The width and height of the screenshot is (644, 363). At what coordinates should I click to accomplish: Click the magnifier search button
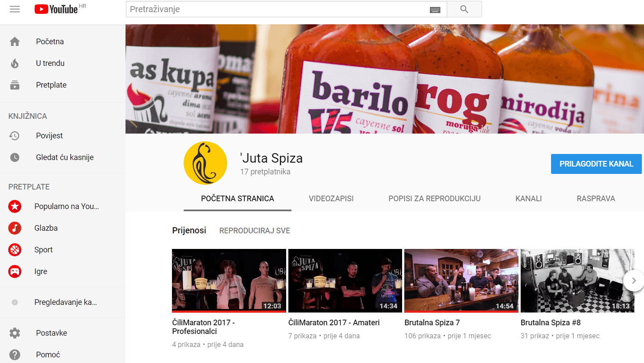click(x=464, y=9)
